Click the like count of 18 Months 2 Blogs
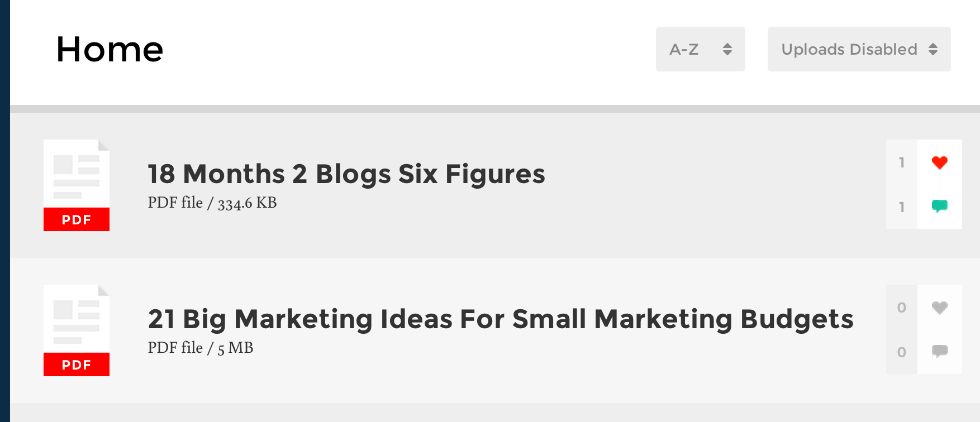 coord(901,162)
